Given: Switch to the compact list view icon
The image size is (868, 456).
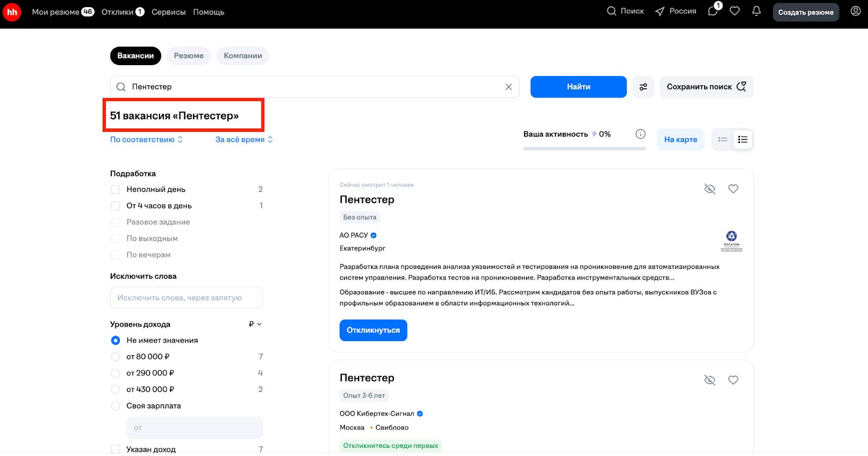Looking at the screenshot, I should pos(723,139).
